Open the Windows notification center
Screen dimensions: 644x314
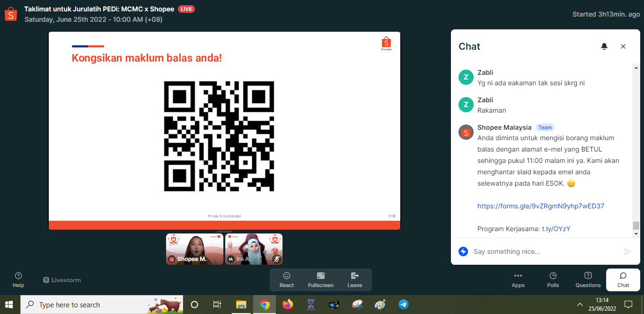tap(628, 305)
